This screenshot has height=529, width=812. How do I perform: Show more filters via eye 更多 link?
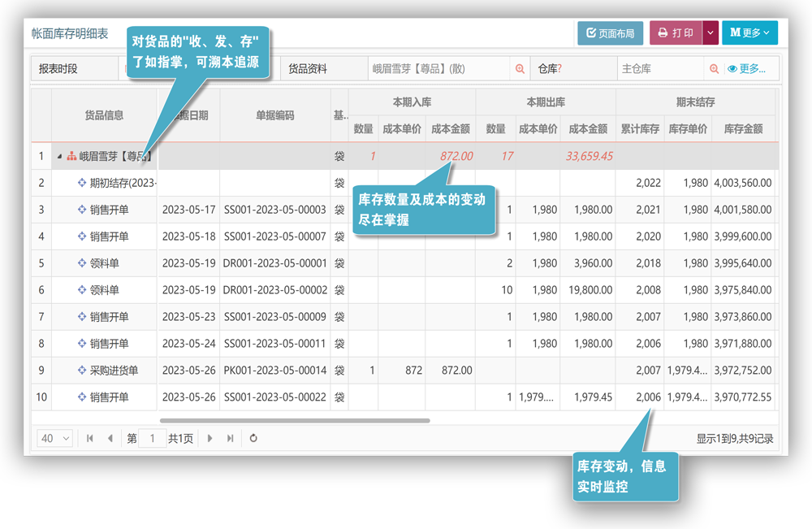[x=746, y=69]
